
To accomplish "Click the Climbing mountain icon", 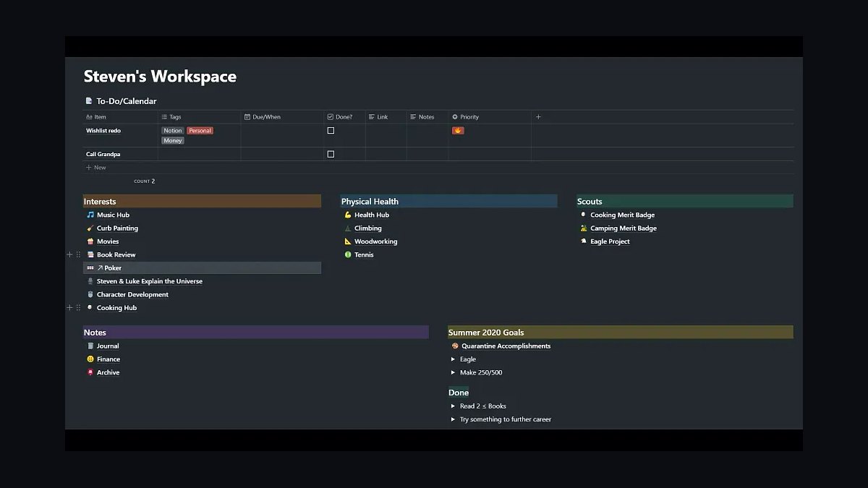I will pyautogui.click(x=348, y=228).
